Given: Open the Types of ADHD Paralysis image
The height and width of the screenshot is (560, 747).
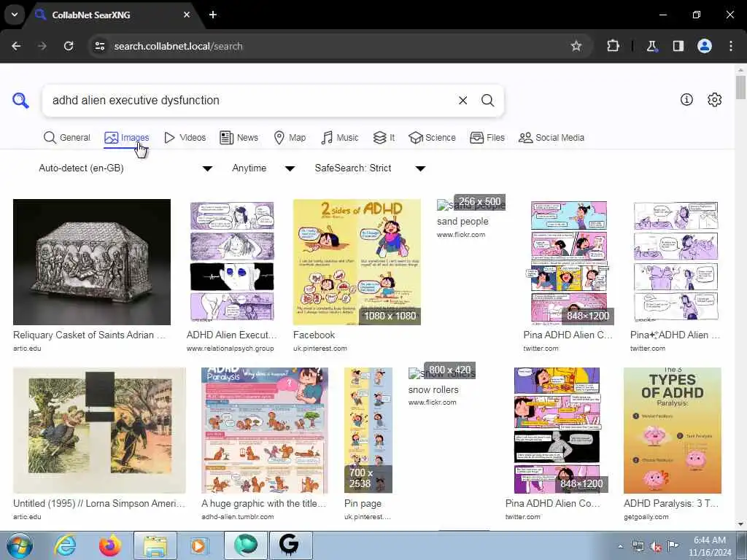Looking at the screenshot, I should pos(672,430).
